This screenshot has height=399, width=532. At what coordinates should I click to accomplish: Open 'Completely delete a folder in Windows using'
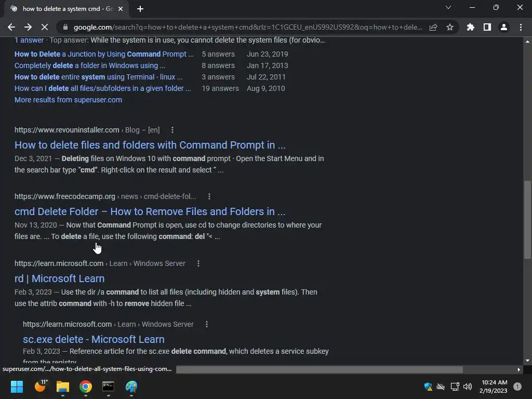coord(89,66)
